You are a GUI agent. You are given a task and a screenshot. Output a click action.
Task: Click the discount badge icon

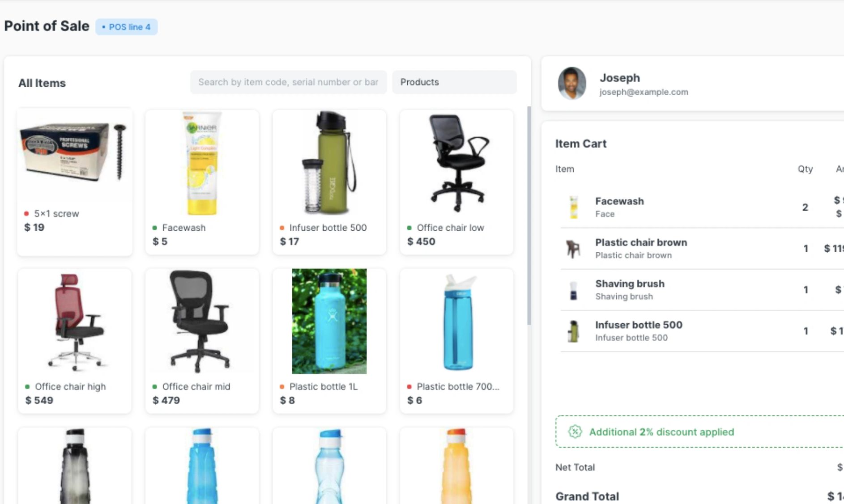575,432
